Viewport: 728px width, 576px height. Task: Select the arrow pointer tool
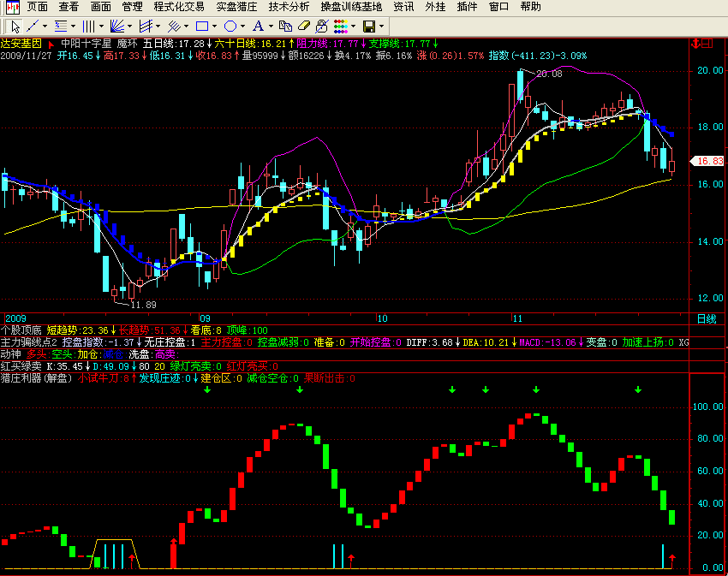point(15,26)
